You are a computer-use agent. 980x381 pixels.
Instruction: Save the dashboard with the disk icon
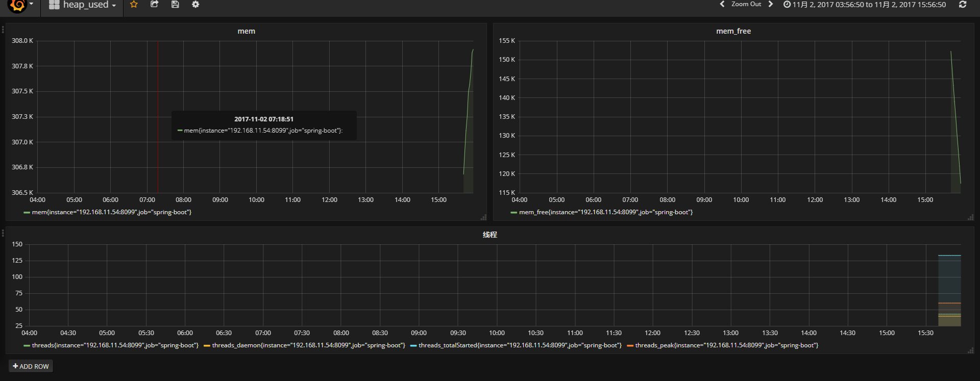(x=175, y=5)
